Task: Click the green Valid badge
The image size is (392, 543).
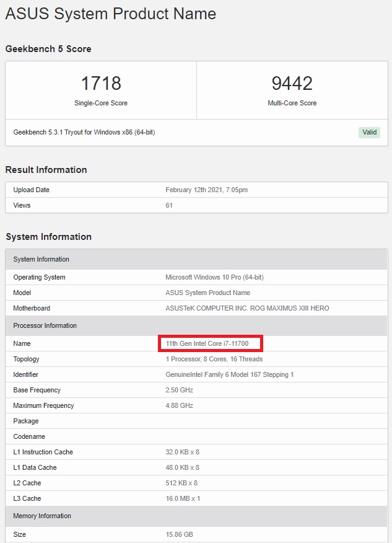Action: pyautogui.click(x=369, y=132)
